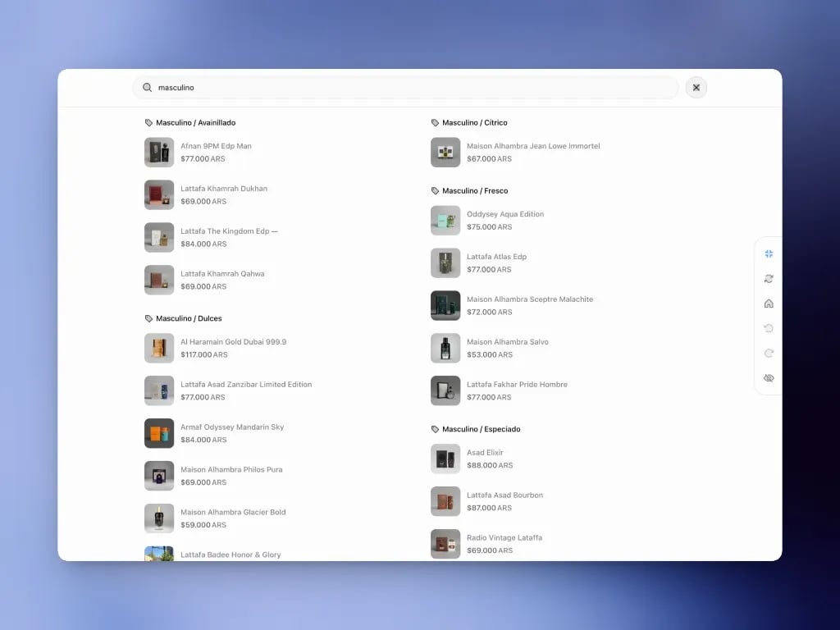Image resolution: width=840 pixels, height=630 pixels.
Task: Click the undo arrow in side toolbar
Action: 769,328
